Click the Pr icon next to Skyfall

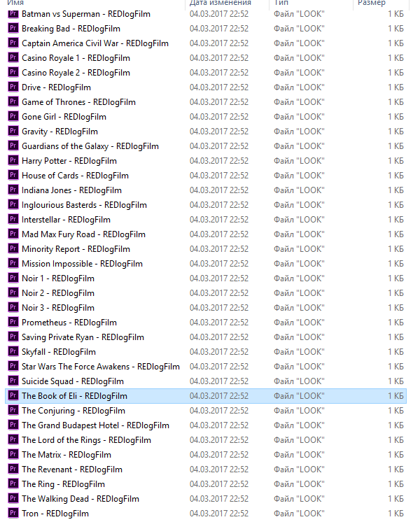[x=13, y=351]
